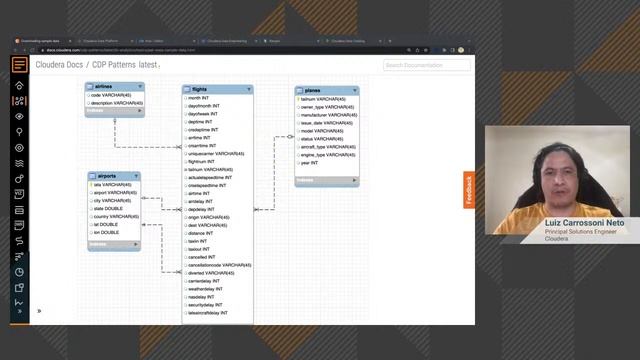
Task: Click the eye icon in the sidebar
Action: (19, 116)
